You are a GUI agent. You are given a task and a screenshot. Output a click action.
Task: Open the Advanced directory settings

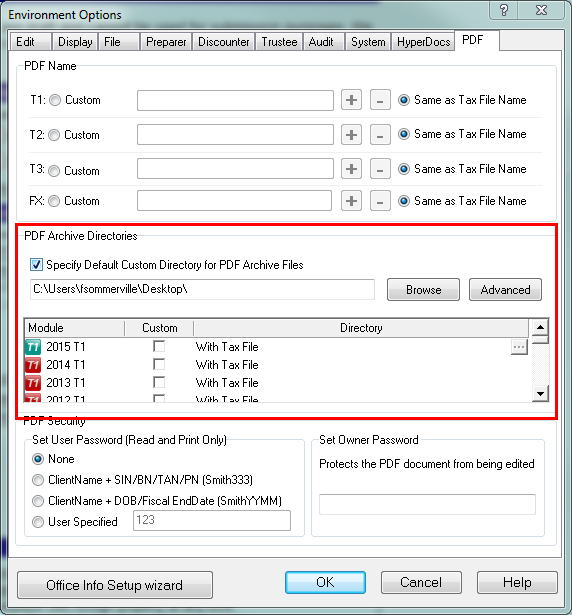point(505,290)
